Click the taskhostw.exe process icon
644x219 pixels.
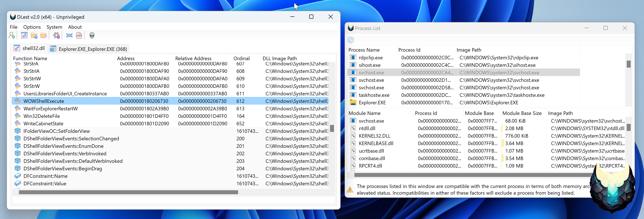353,95
